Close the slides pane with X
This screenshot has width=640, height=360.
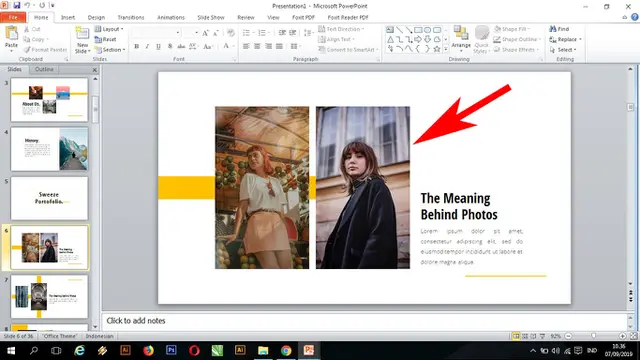pos(95,70)
